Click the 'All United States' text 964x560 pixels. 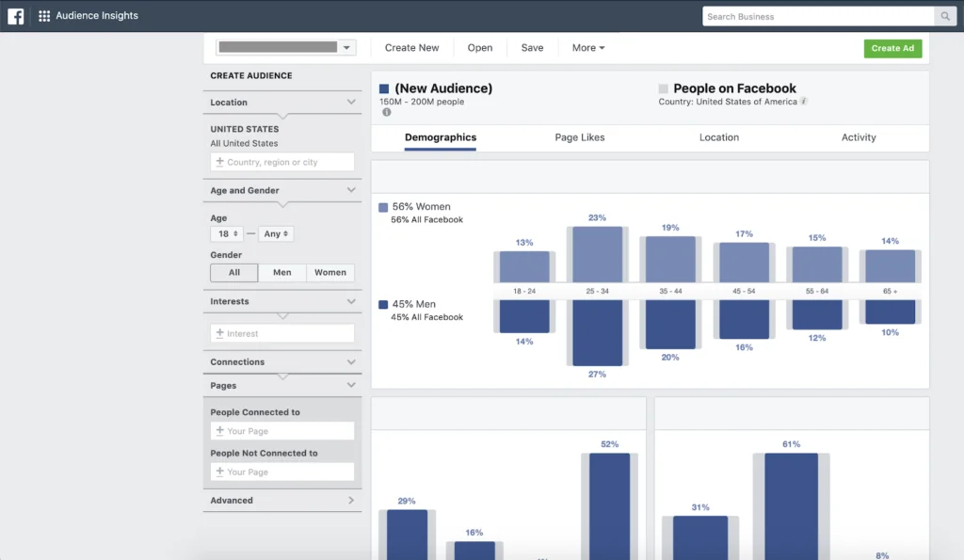click(x=244, y=143)
